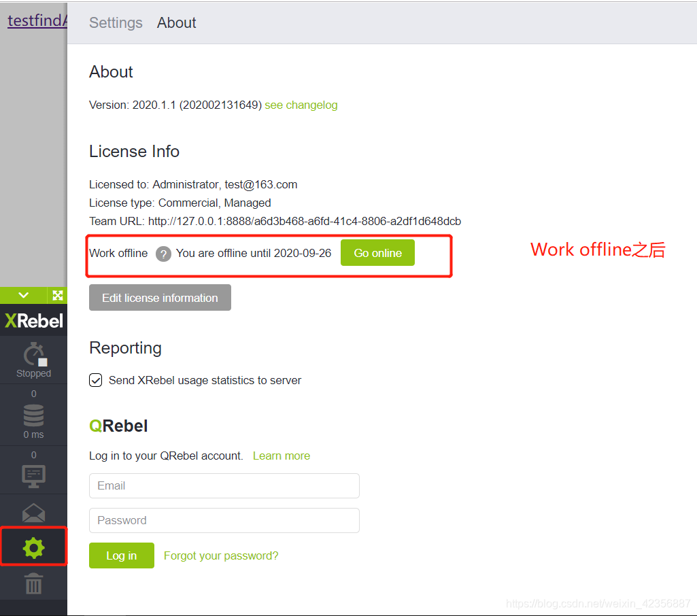Click the trash can clear icon
Screen dimensions: 697x616
pyautogui.click(x=34, y=583)
